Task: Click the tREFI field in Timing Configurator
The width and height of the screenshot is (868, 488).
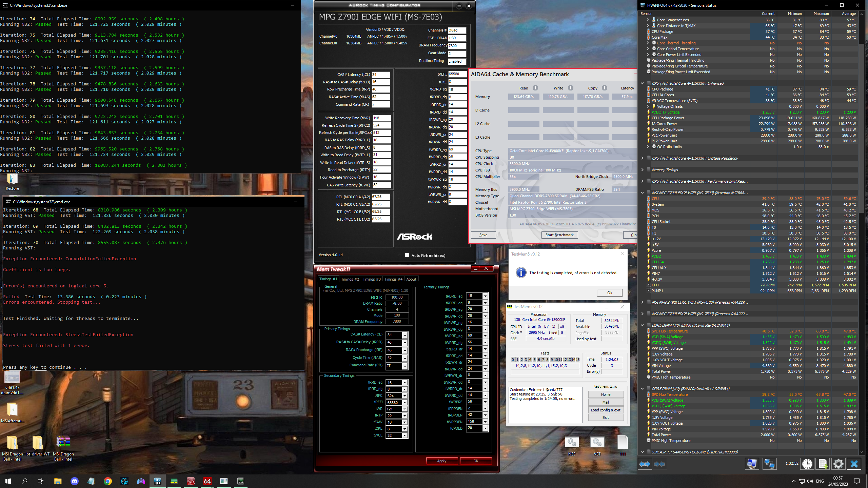Action: tap(457, 74)
